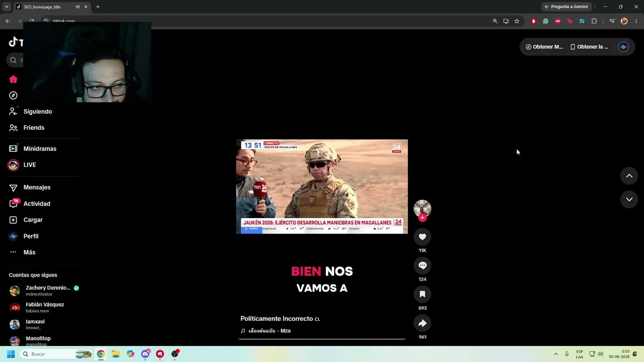Viewport: 644px width, 362px height.
Task: Open the Windows notification bell
Action: 635,354
